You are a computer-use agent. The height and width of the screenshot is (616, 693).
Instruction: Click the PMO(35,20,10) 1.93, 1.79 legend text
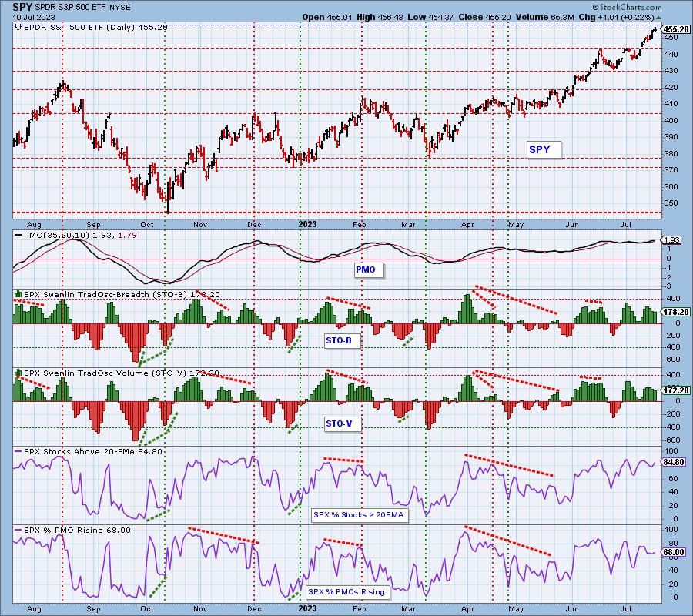pyautogui.click(x=80, y=236)
